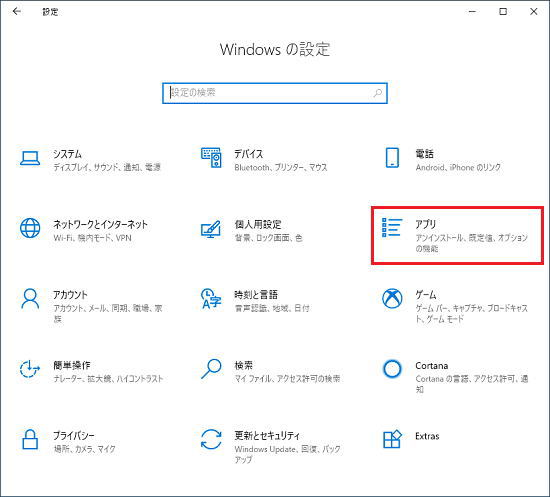
Task: Click description starting "Windows Update、回復"
Action: (x=287, y=454)
